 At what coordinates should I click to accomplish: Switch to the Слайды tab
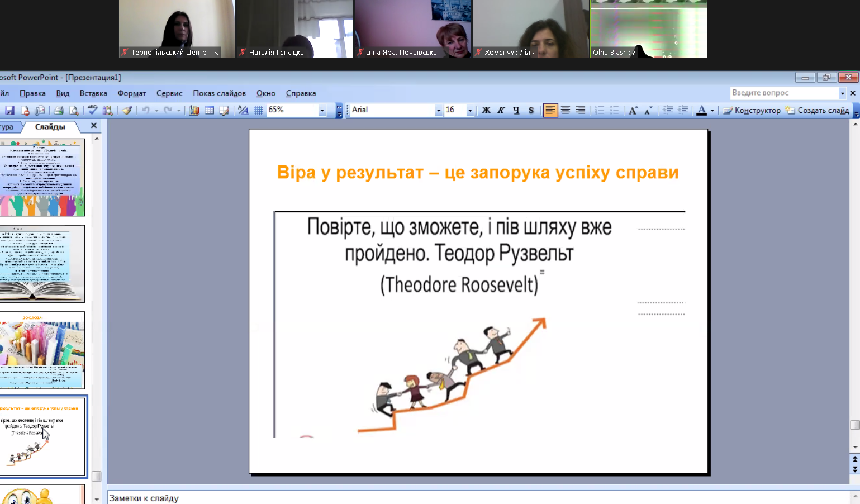[50, 127]
